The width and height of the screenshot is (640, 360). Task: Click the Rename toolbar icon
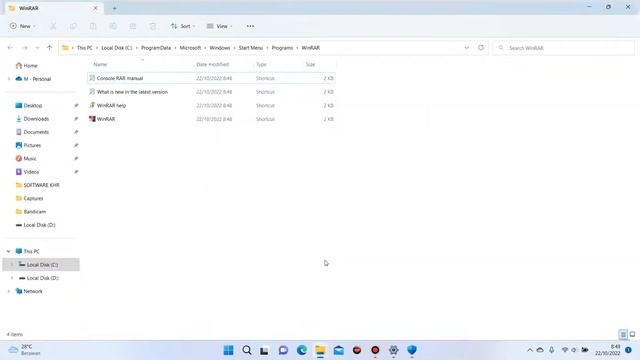(113, 26)
